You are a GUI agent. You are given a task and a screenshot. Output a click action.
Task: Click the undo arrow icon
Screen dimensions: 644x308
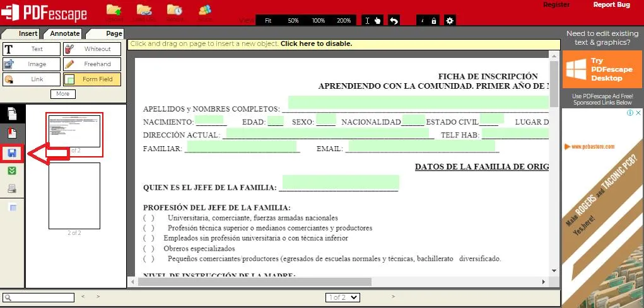click(x=394, y=21)
